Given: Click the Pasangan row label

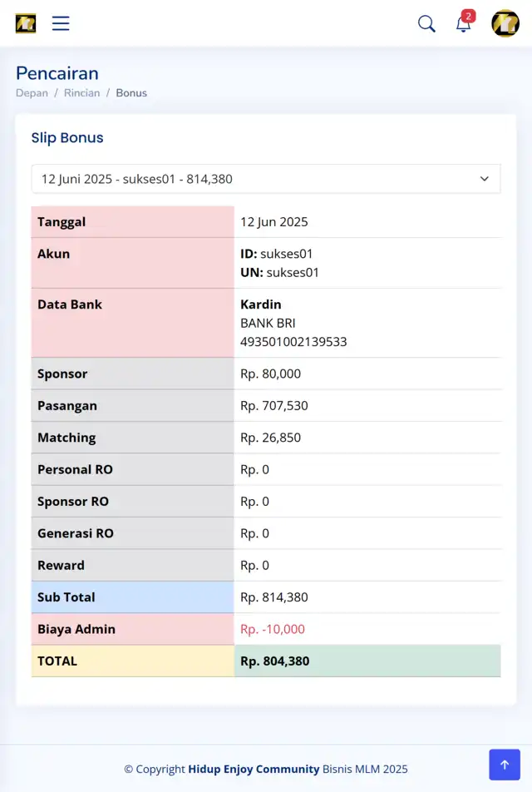Looking at the screenshot, I should pyautogui.click(x=67, y=406).
